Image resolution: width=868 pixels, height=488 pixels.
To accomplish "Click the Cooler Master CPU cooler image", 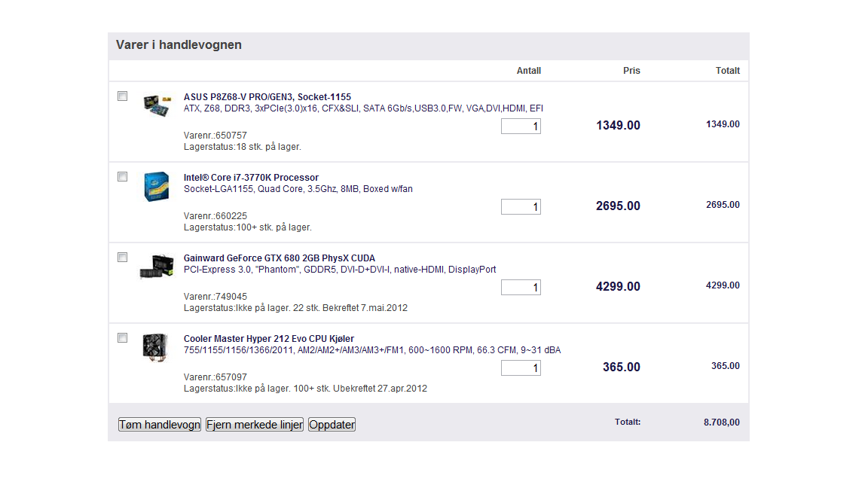I will [x=155, y=347].
